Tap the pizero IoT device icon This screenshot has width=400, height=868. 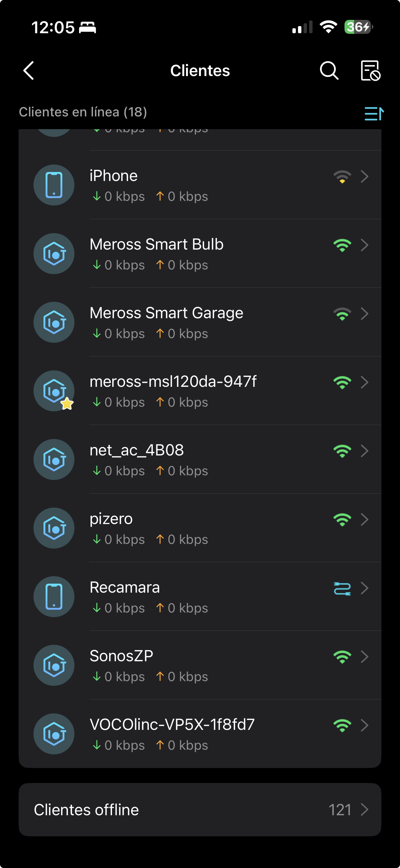click(54, 528)
